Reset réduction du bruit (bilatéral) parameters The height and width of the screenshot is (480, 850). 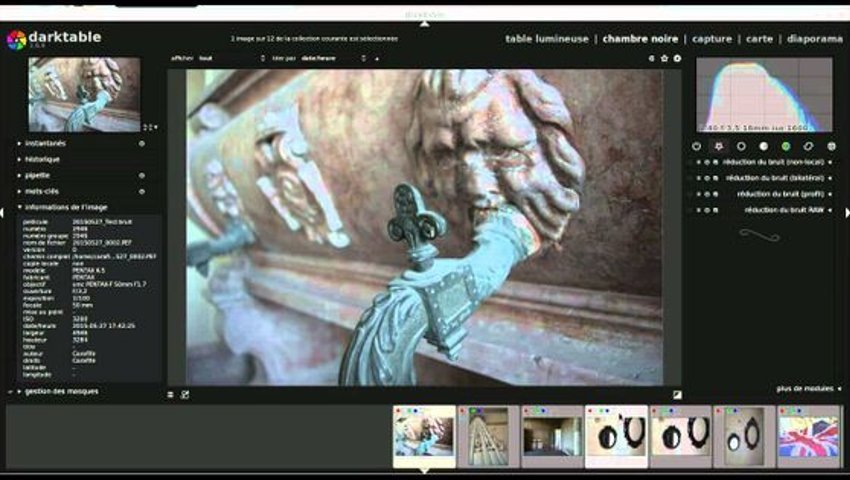point(707,178)
